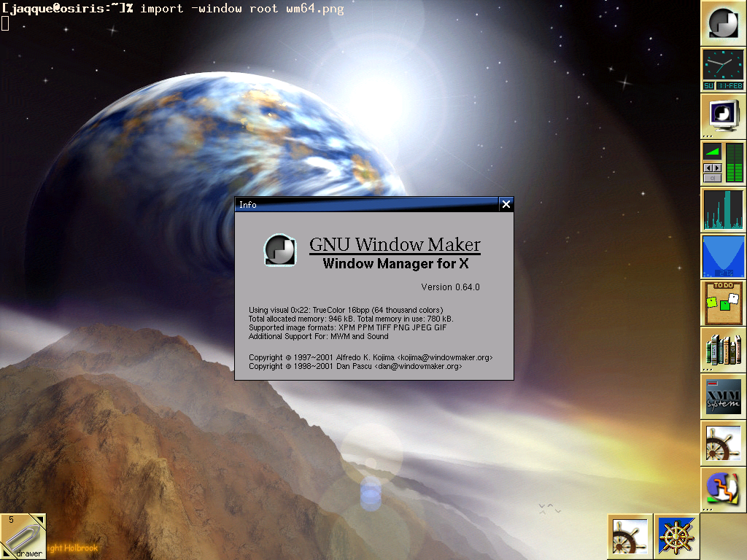Screen dimensions: 747x560
Task: Open the teal bar graph monitor dockapp
Action: coord(723,209)
